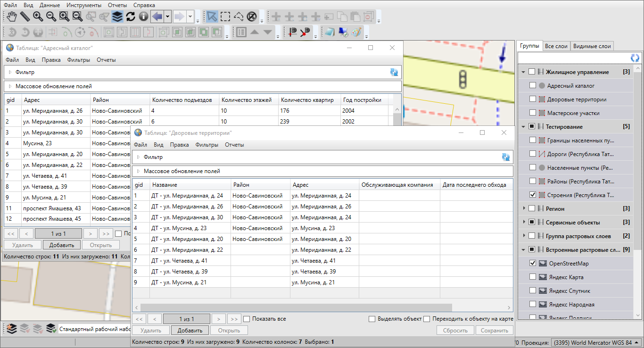Expand Фильтр in Дворовые территории table
Image resolution: width=644 pixels, height=348 pixels.
[x=138, y=157]
